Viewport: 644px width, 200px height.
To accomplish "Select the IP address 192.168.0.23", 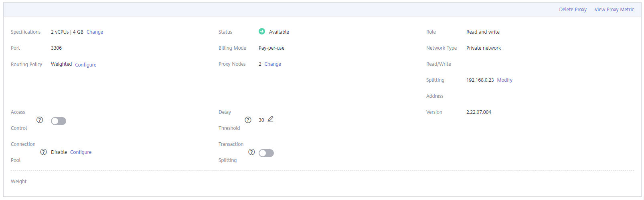I will coord(480,80).
